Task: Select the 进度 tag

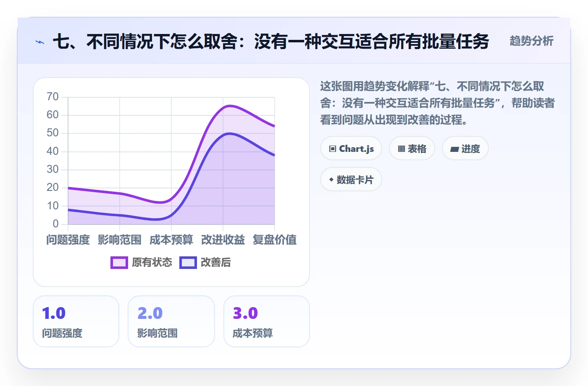Action: 465,149
